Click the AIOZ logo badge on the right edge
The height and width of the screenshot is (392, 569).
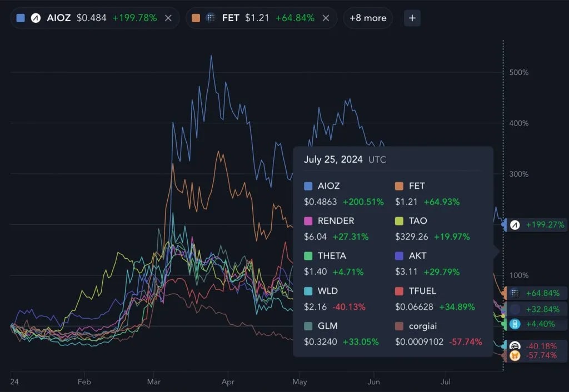pos(514,225)
